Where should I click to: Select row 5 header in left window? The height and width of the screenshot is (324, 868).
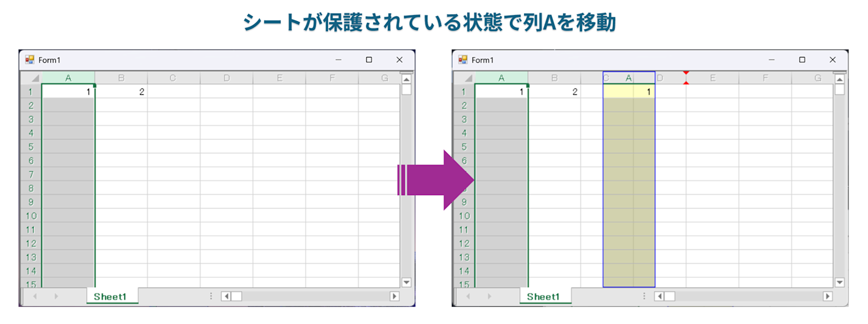[x=31, y=147]
